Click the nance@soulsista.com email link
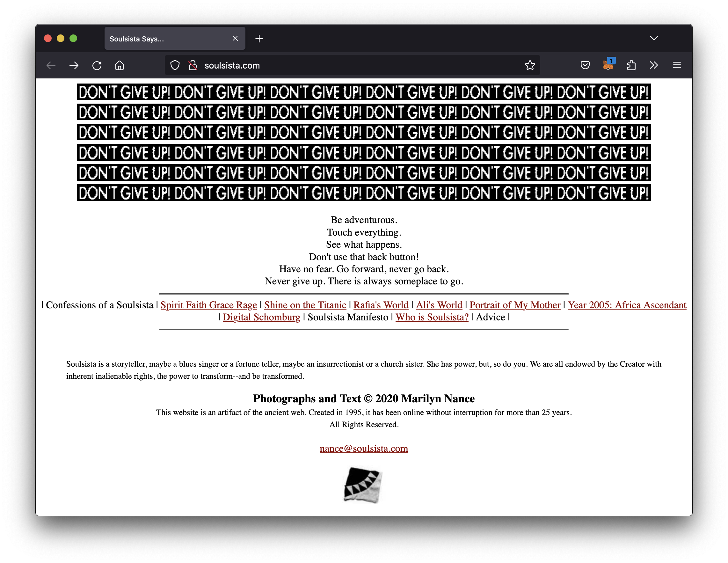 [363, 448]
